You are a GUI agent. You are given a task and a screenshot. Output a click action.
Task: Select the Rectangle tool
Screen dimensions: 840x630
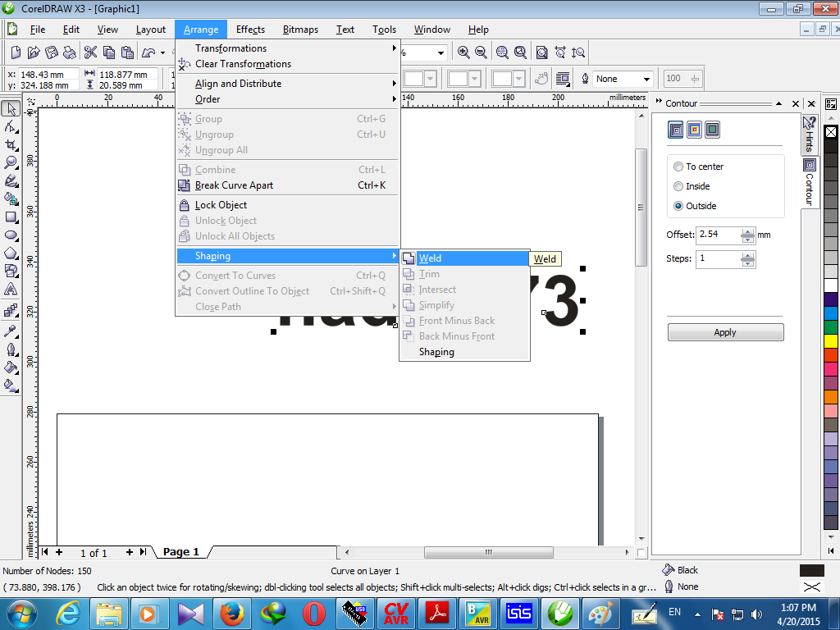tap(11, 217)
